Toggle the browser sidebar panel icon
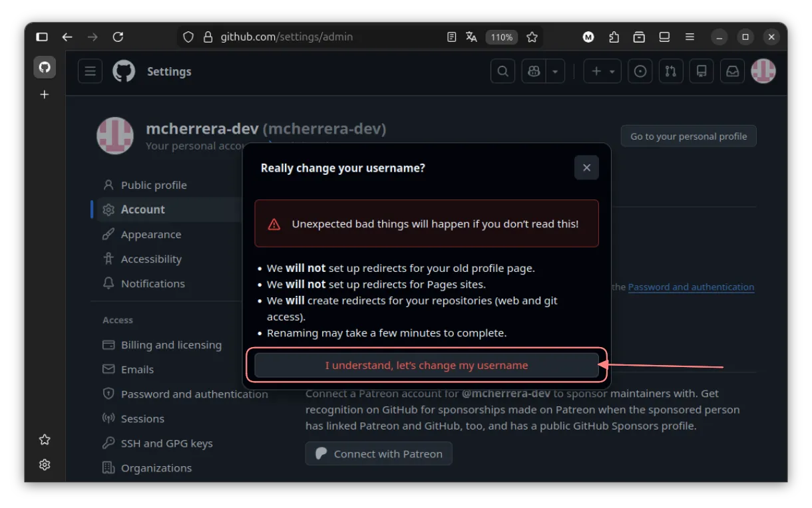Viewport: 812px width, 508px height. (x=42, y=37)
